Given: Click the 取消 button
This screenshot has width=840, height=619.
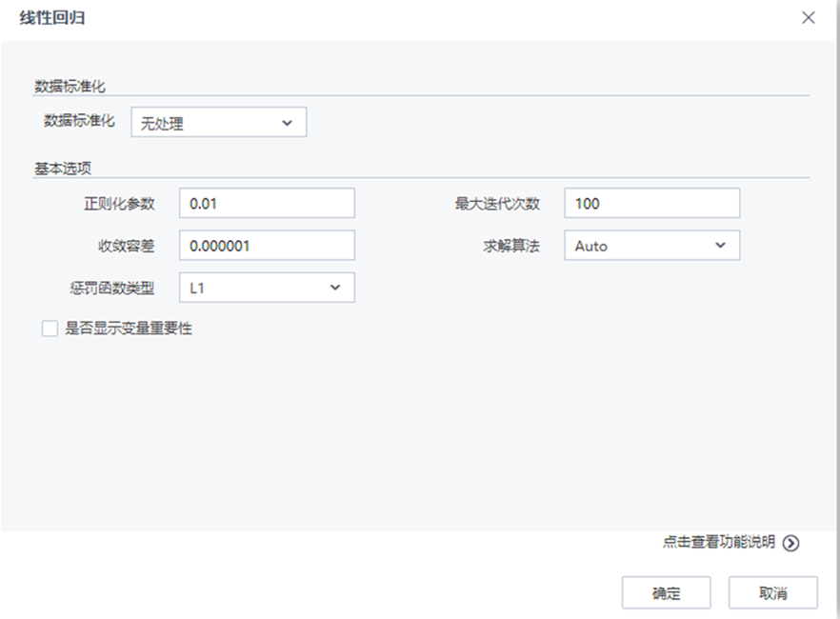Looking at the screenshot, I should (772, 591).
